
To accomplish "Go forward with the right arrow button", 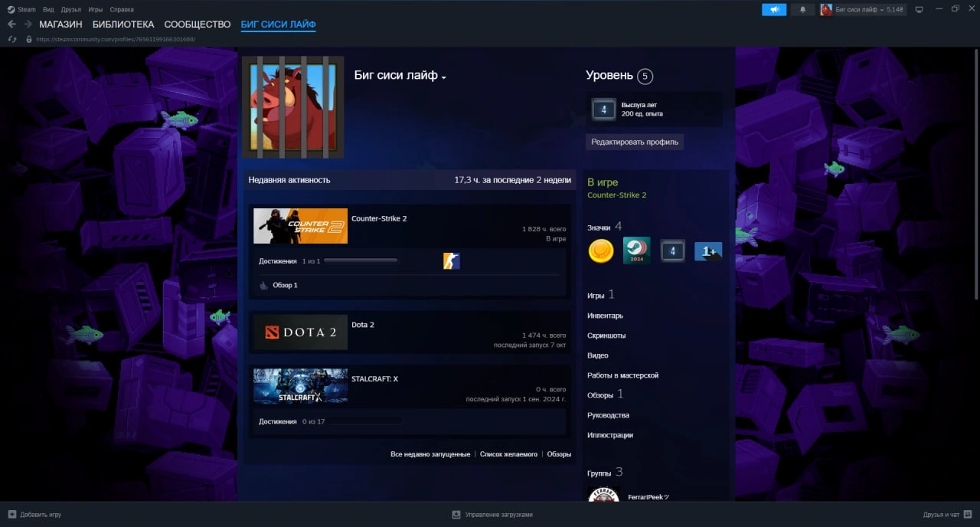I will 28,25.
